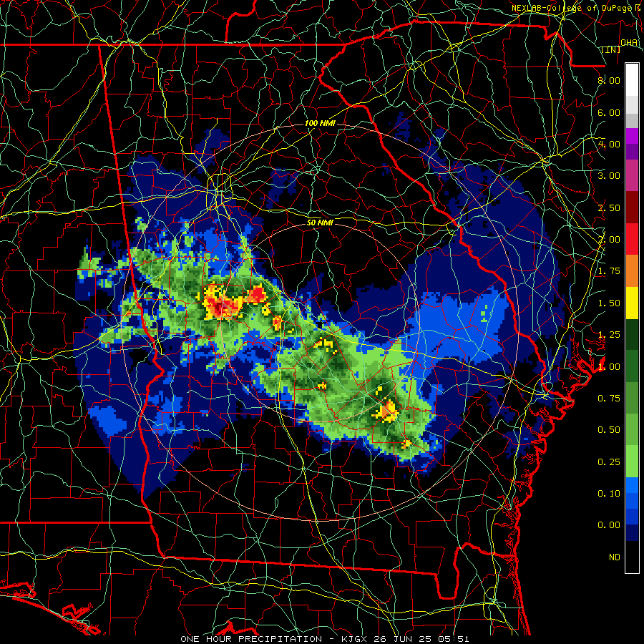
Task: Click the 1.75 legend value
Action: [x=609, y=271]
